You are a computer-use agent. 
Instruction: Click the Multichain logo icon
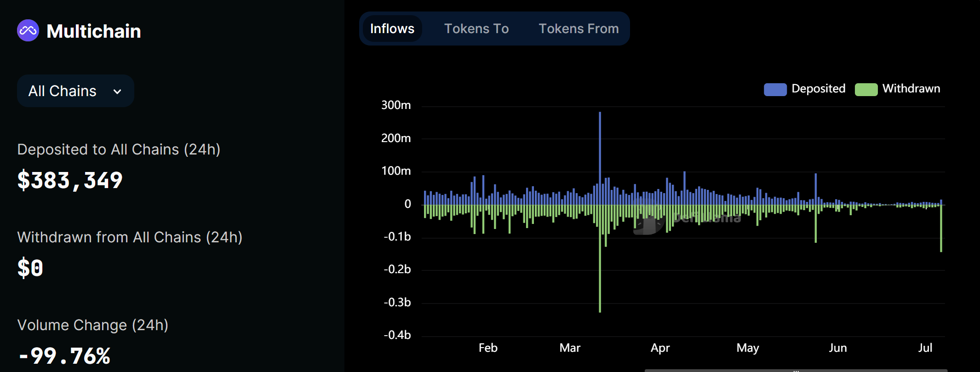coord(28,31)
